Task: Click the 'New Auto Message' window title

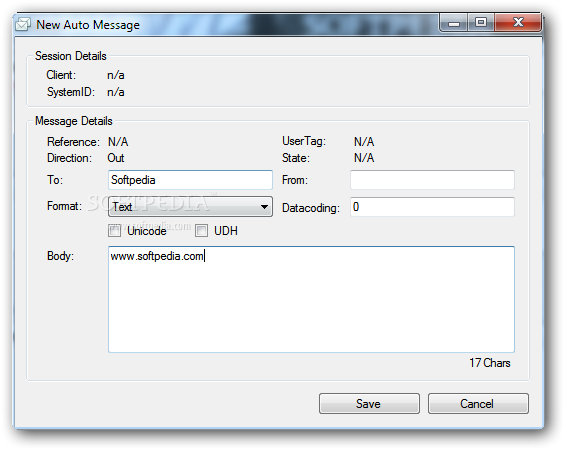Action: coord(88,24)
